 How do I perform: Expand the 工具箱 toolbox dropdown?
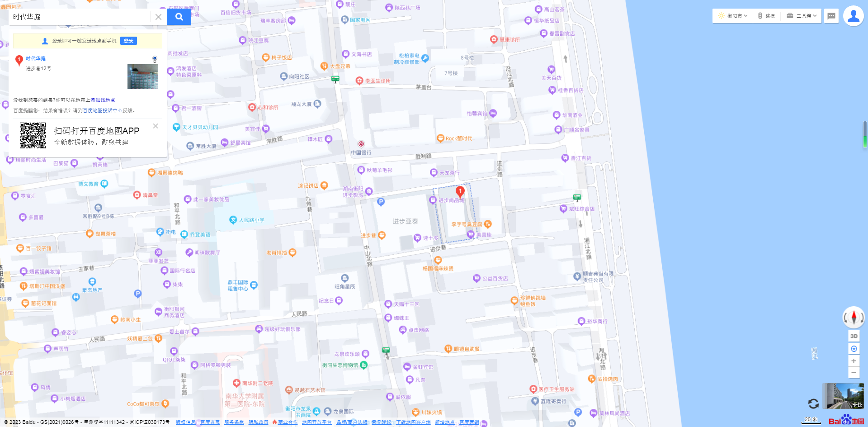[x=802, y=16]
